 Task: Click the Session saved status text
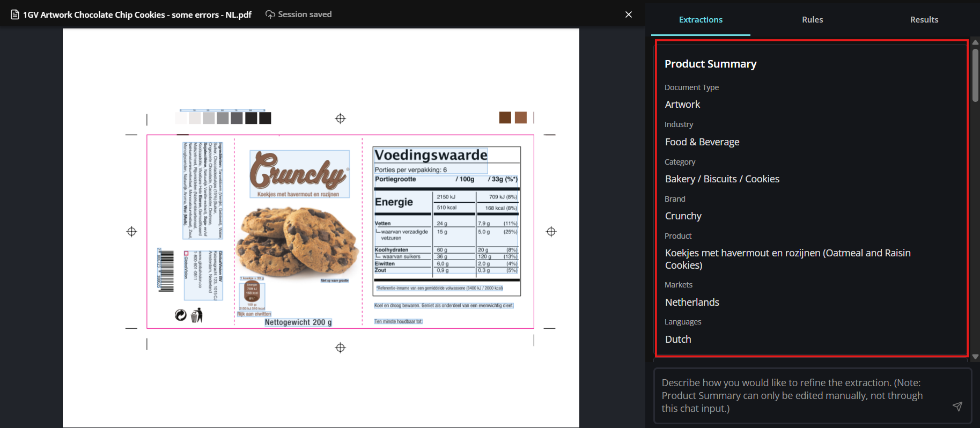click(305, 14)
